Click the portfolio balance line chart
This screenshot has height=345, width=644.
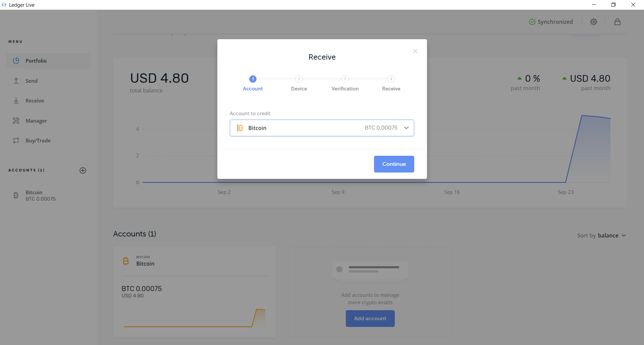coord(376,149)
